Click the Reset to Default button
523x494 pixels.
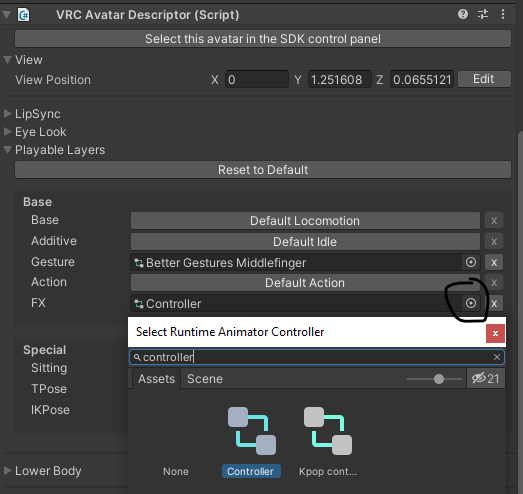coord(263,170)
